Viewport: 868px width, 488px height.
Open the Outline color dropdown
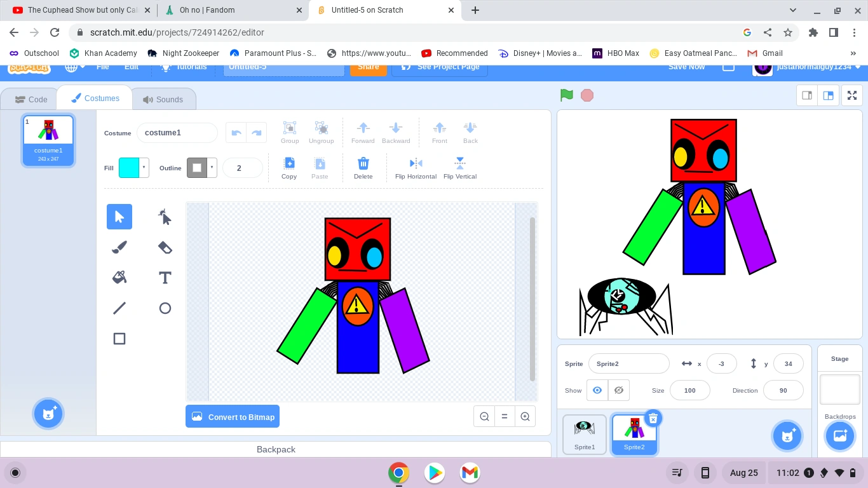[210, 167]
